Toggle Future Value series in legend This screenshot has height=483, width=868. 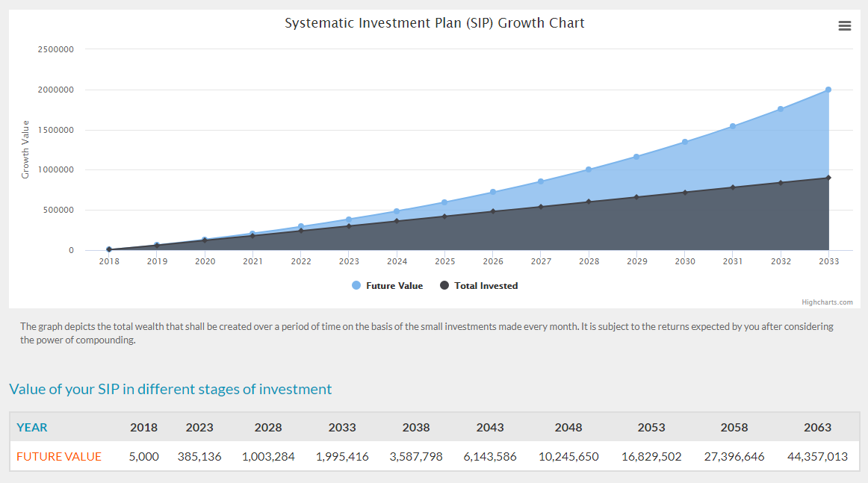394,286
